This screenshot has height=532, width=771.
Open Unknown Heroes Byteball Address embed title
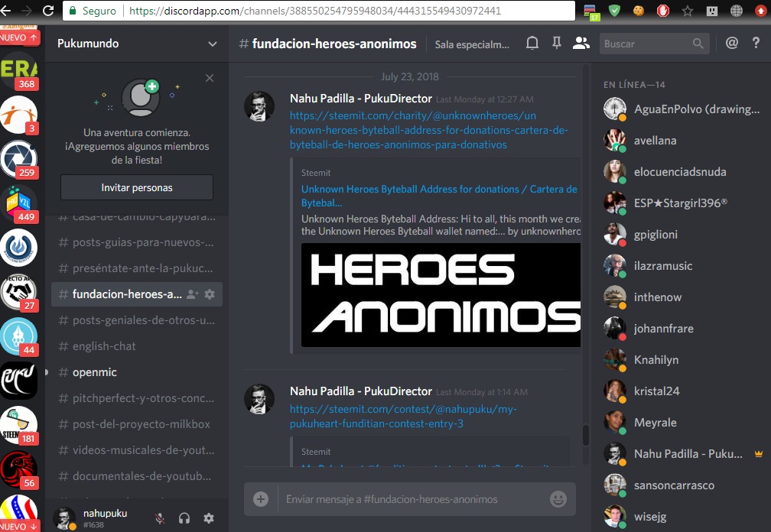tap(439, 196)
